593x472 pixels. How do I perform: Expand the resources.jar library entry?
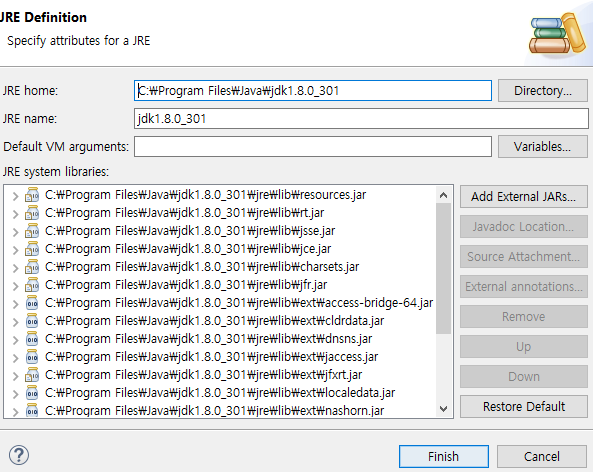(15, 196)
